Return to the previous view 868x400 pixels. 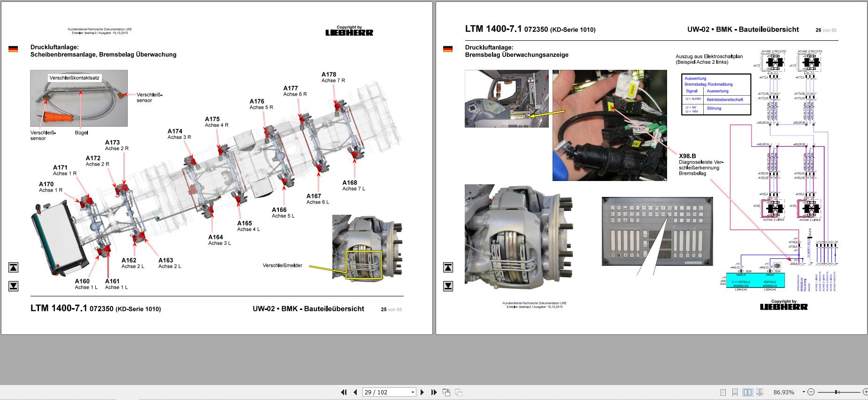pos(446,392)
